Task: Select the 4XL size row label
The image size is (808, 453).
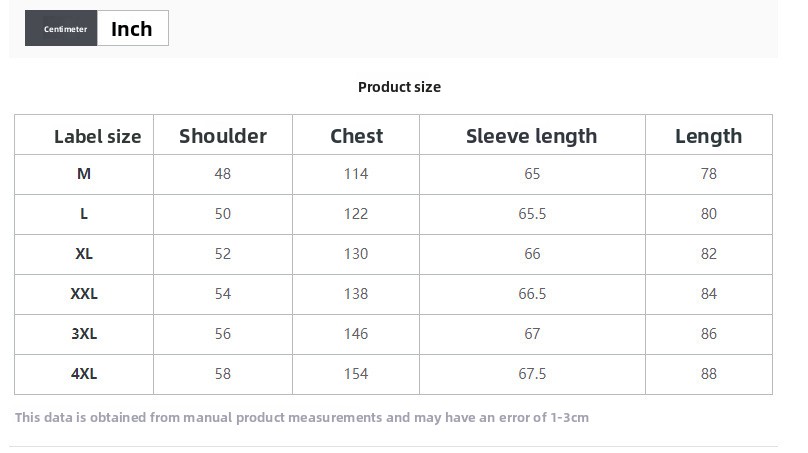Action: point(84,374)
